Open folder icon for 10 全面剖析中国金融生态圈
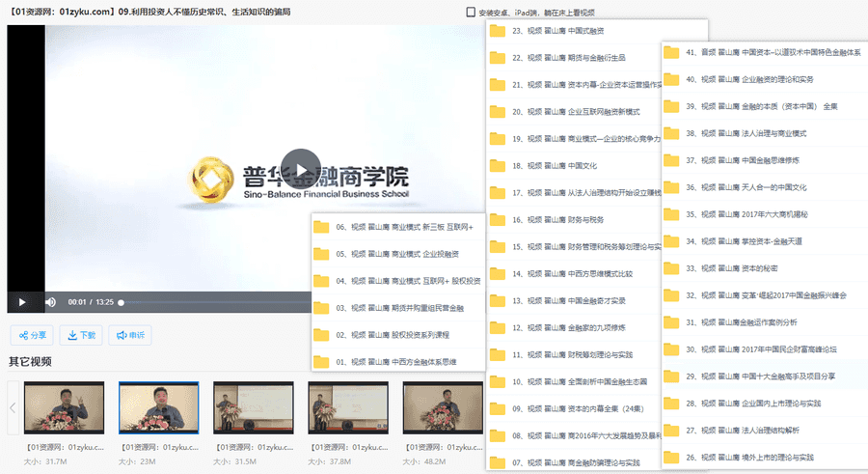Image resolution: width=868 pixels, height=474 pixels. (x=498, y=381)
